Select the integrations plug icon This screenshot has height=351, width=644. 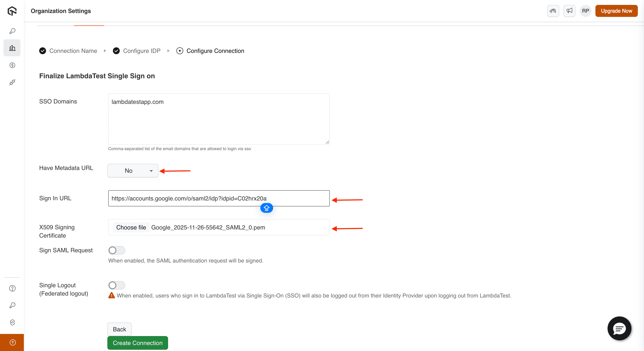click(12, 82)
